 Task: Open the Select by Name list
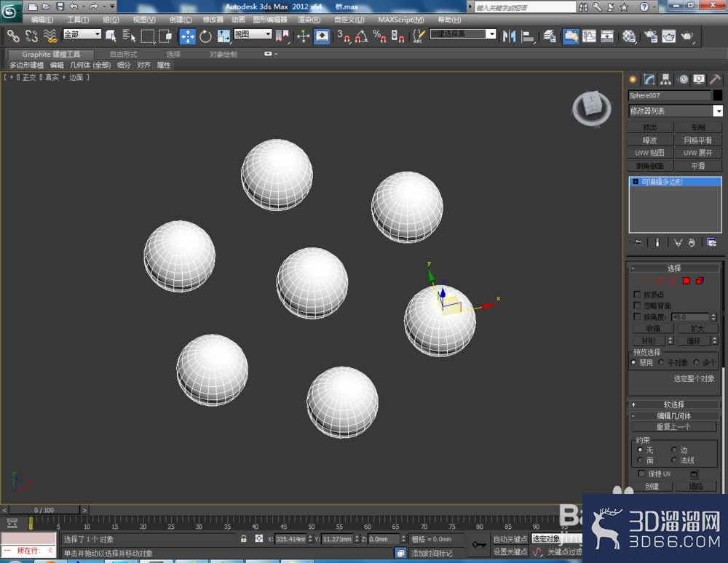click(129, 36)
